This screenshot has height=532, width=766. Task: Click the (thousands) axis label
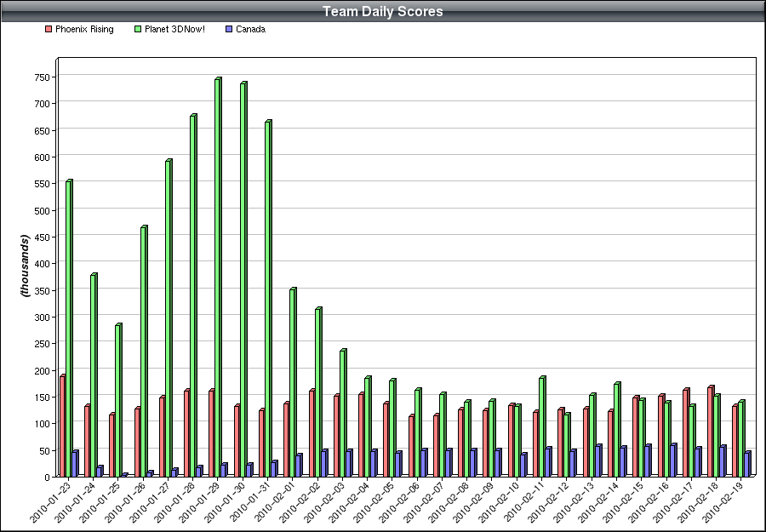[25, 266]
